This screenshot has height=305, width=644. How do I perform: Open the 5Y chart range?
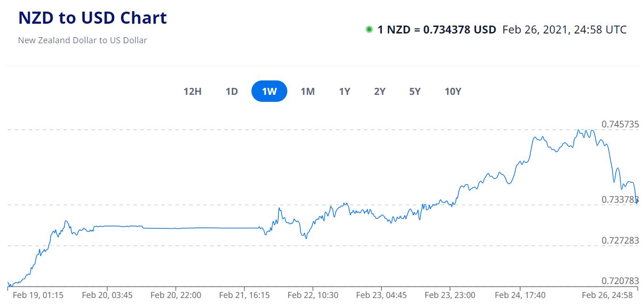(415, 92)
